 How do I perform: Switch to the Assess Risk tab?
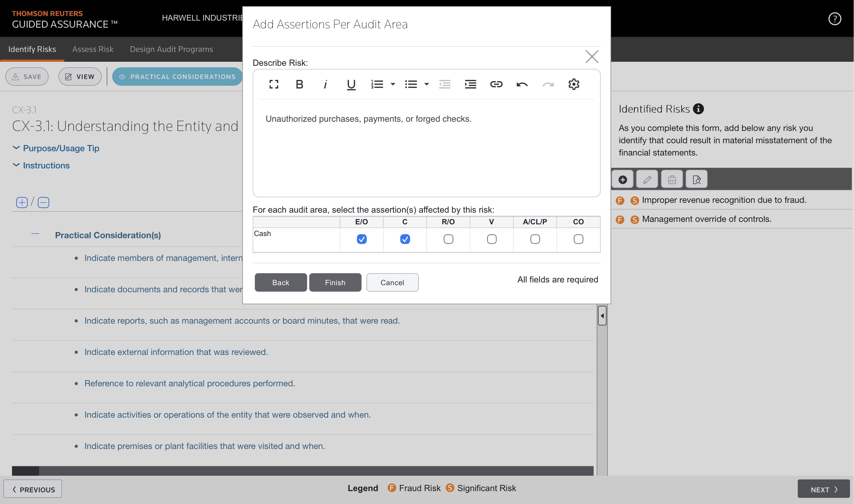[x=93, y=49]
